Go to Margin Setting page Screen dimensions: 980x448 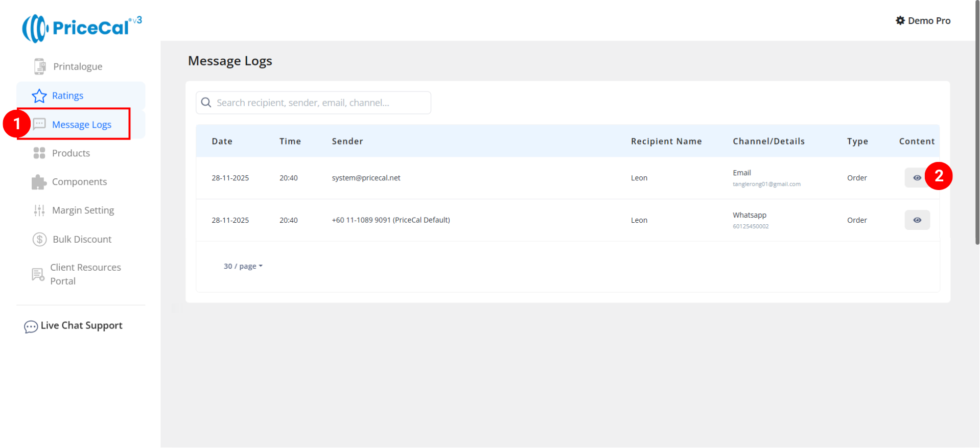click(83, 210)
